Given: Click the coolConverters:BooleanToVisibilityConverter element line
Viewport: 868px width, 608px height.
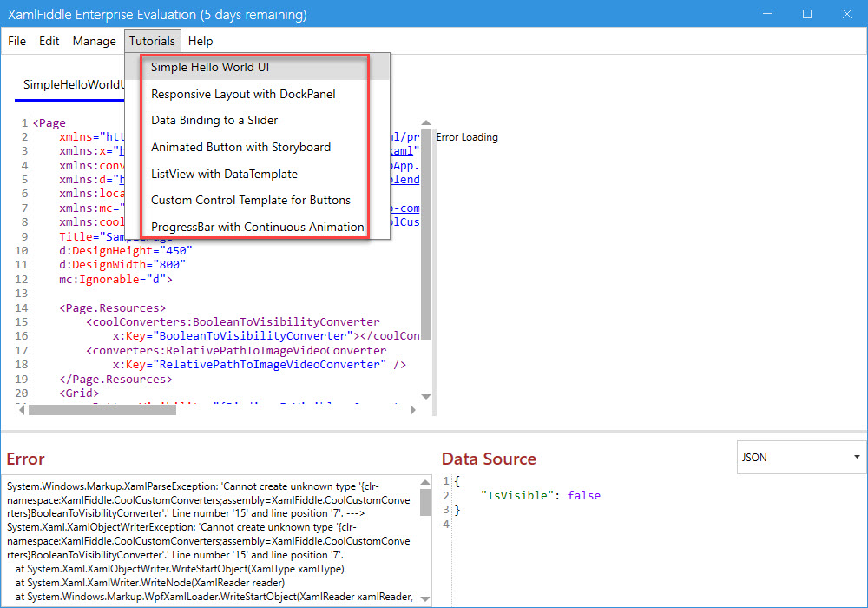Looking at the screenshot, I should pos(233,321).
